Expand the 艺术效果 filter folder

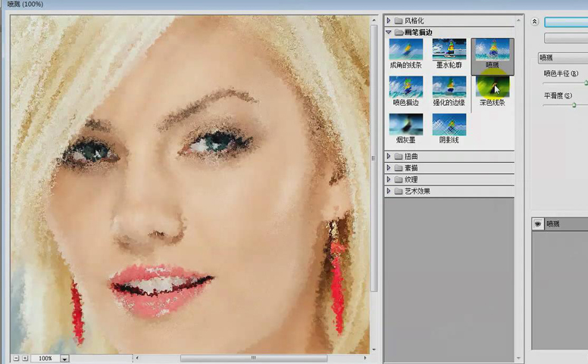[389, 191]
